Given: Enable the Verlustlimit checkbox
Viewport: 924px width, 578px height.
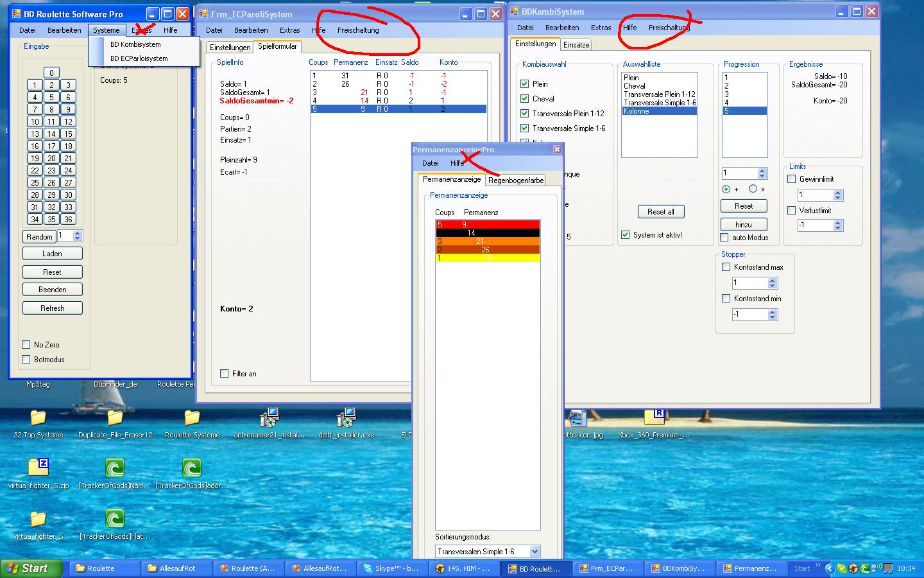Looking at the screenshot, I should point(791,211).
